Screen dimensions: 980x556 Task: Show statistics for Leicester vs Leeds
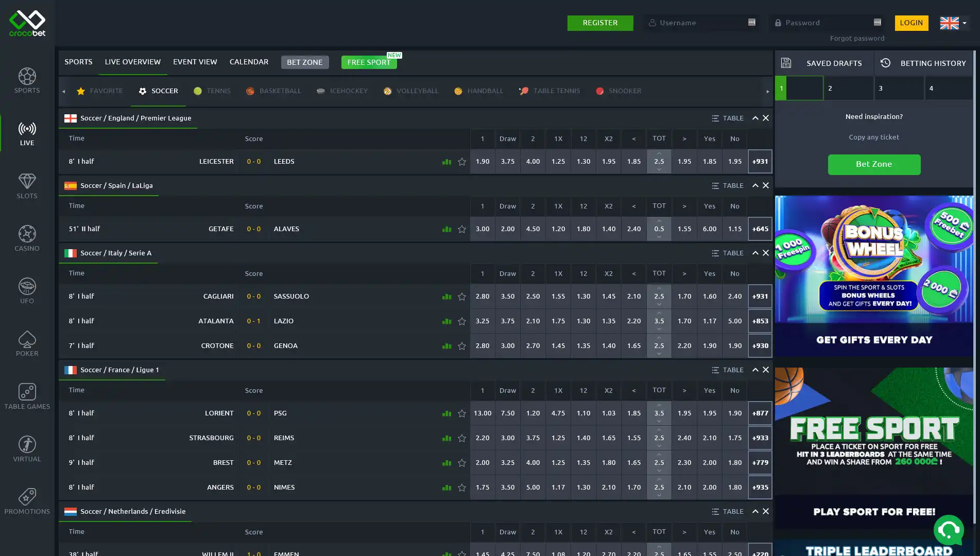(446, 162)
